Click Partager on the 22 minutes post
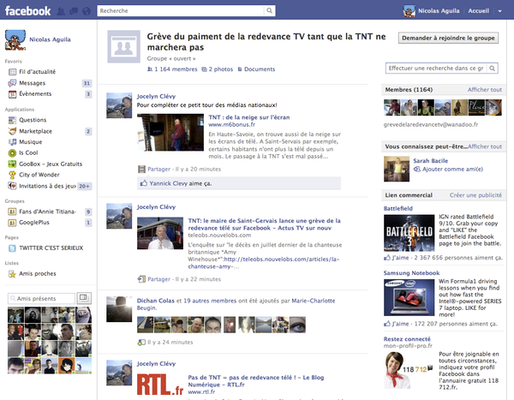The width and height of the screenshot is (514, 400). [159, 279]
